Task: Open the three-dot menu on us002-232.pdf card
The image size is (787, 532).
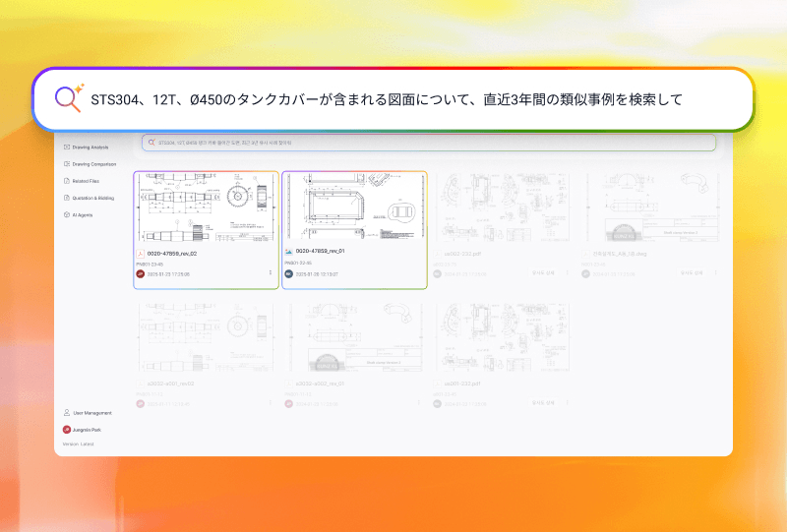Action: pyautogui.click(x=567, y=273)
